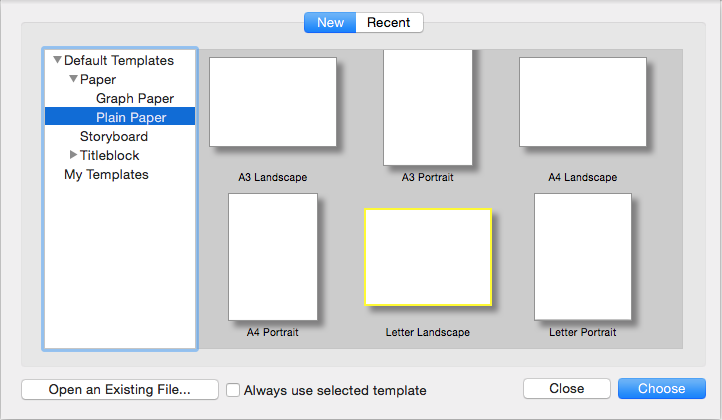Select the A3 Portrait template thumbnail
Screen dimensions: 722x420
(x=428, y=107)
